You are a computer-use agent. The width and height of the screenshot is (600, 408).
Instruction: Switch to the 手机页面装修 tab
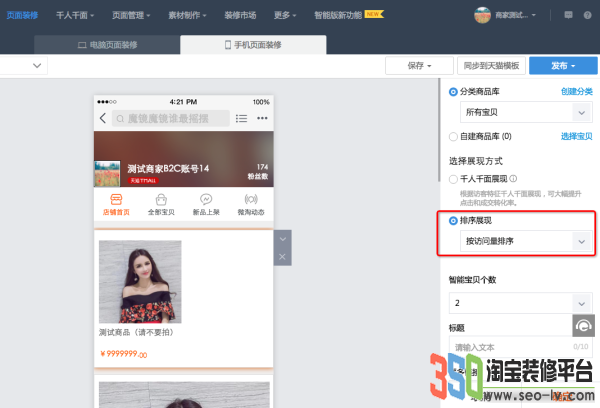point(253,45)
